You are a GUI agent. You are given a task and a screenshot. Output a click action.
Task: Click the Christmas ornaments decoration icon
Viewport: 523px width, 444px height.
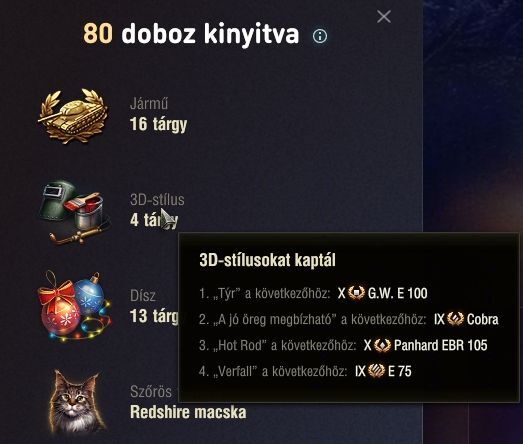click(x=74, y=306)
